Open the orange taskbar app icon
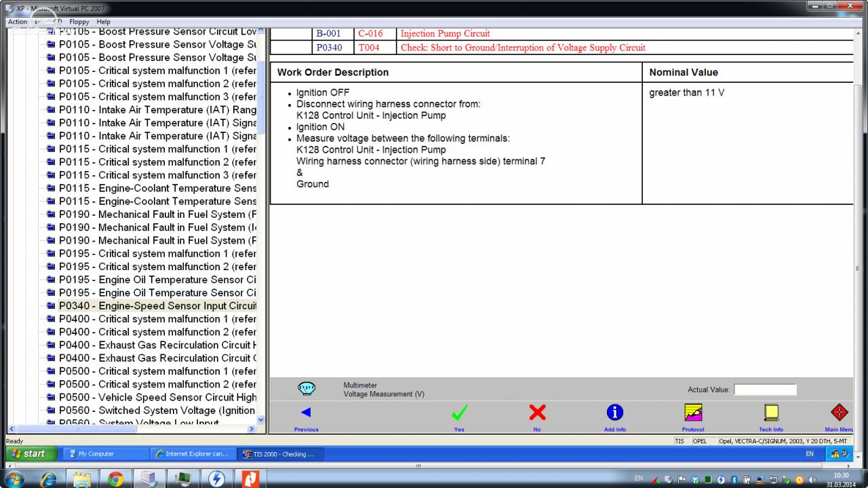Screen dimensions: 868x488 (x=250, y=479)
